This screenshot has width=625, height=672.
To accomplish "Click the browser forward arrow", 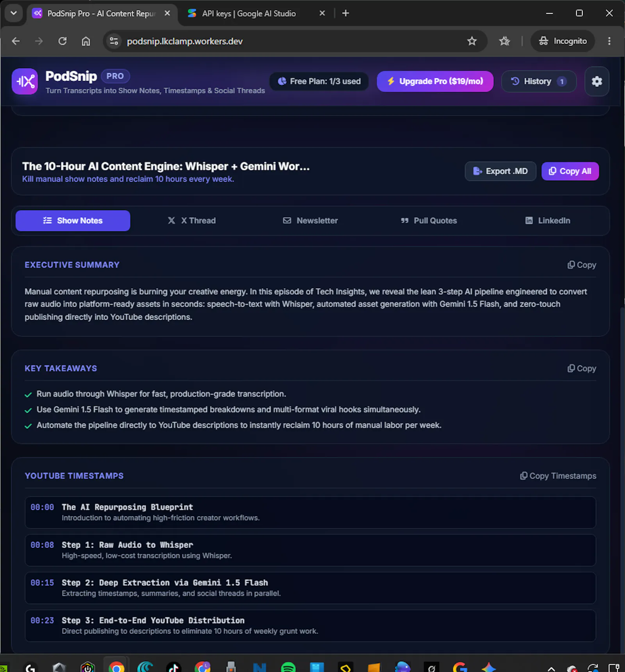I will point(39,41).
